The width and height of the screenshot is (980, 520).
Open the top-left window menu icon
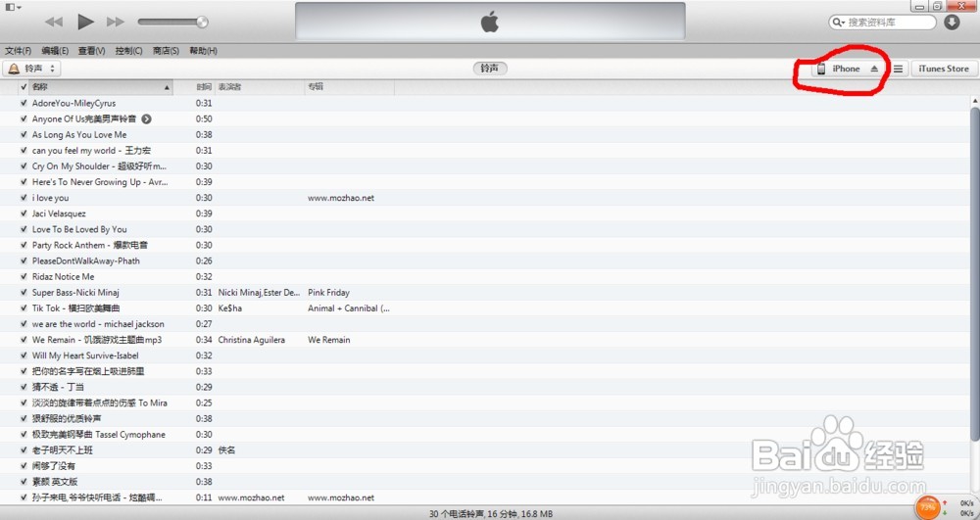13,7
